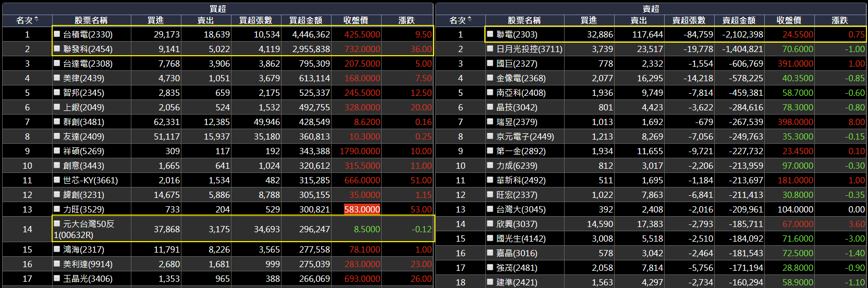The width and height of the screenshot is (868, 288).
Task: Click 漲跌 header in 賣超 table
Action: pos(840,20)
